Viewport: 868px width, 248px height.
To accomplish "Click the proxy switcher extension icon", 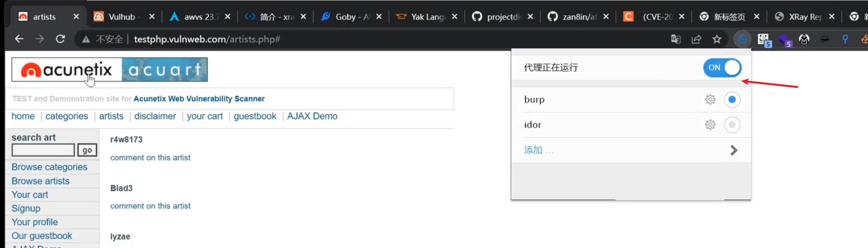I will click(x=742, y=39).
